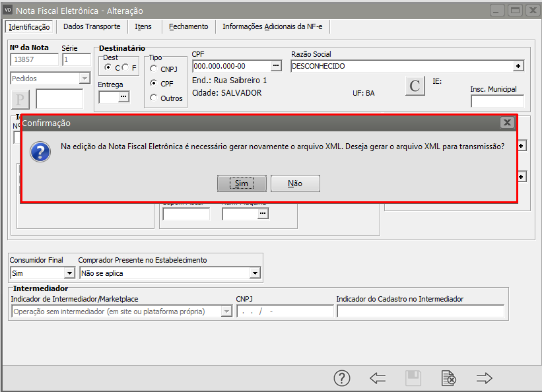Click the cancel document icon
The width and height of the screenshot is (542, 392).
pos(448,378)
